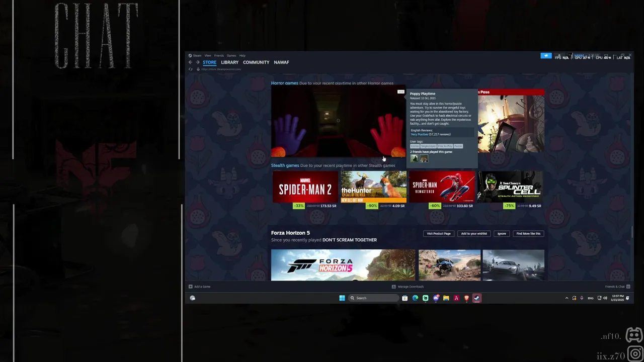The height and width of the screenshot is (362, 644).
Task: Click the widgets icon at taskbar left
Action: coord(192,298)
